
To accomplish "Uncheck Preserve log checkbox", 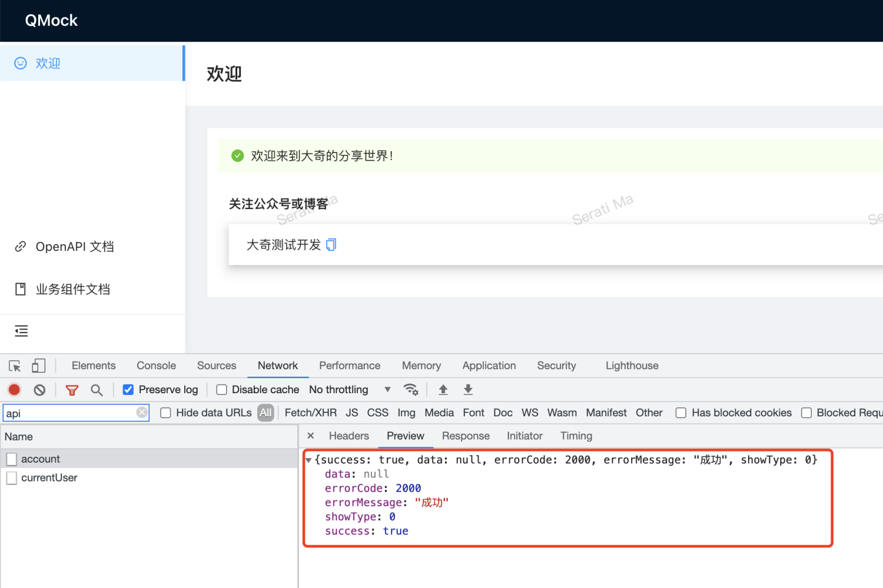I will (x=128, y=390).
